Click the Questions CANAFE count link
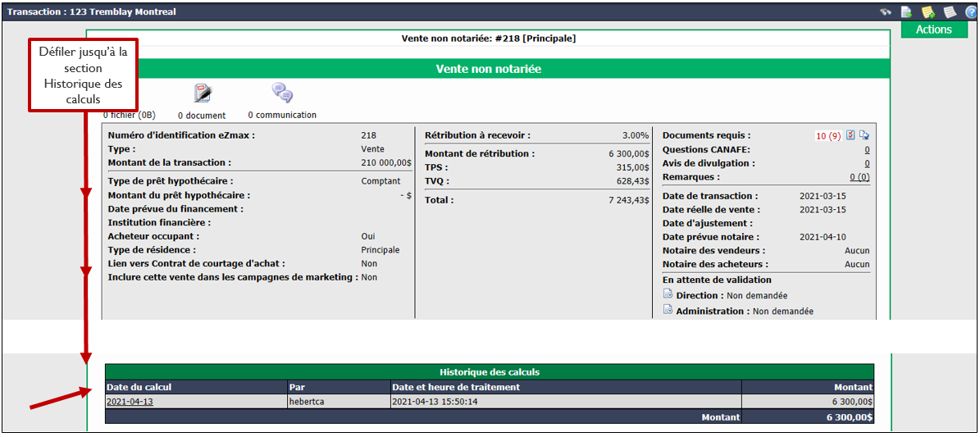Viewport: 980px width, 437px height. click(867, 149)
